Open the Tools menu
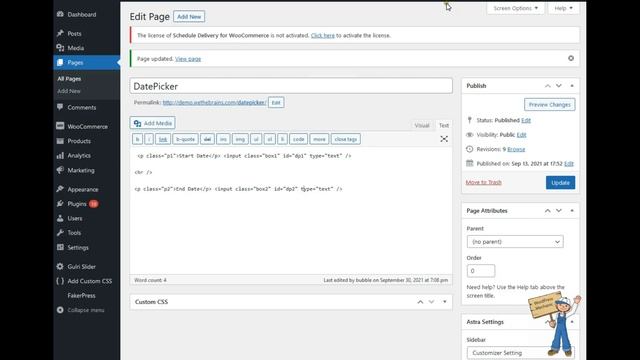 [74, 233]
